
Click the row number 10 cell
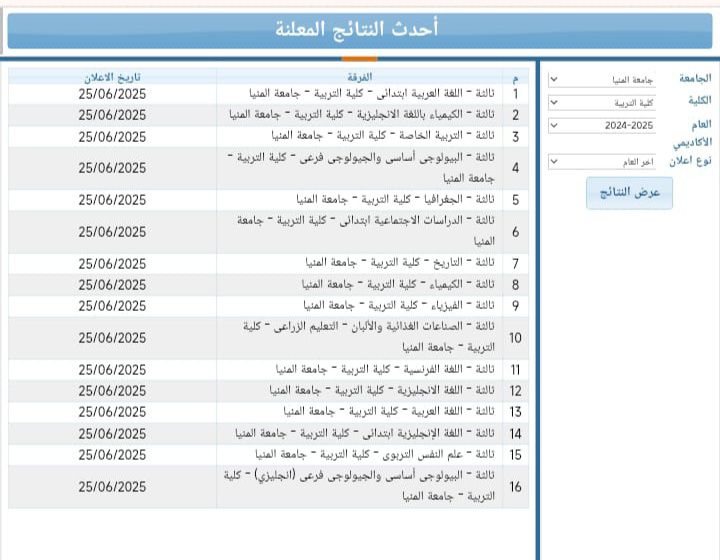click(515, 338)
